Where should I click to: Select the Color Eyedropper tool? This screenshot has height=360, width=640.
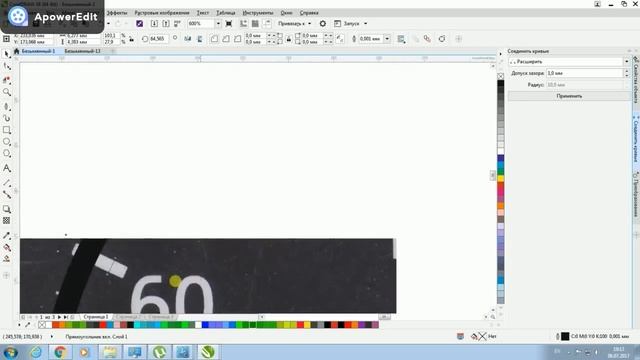(7, 236)
